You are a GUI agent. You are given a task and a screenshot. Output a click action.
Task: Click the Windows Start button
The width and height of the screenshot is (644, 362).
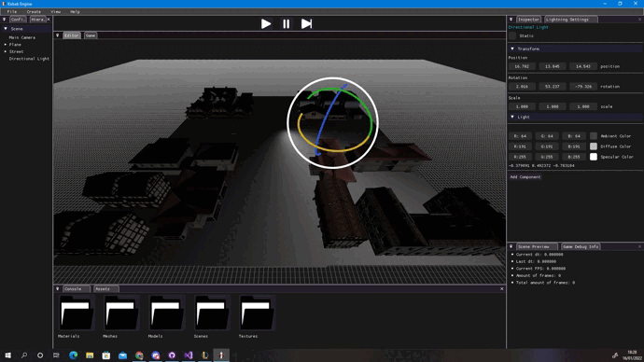tap(7, 355)
